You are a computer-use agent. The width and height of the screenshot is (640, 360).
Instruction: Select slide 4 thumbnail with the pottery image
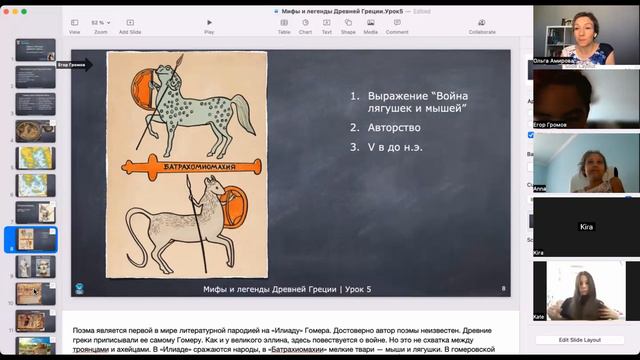(36, 131)
